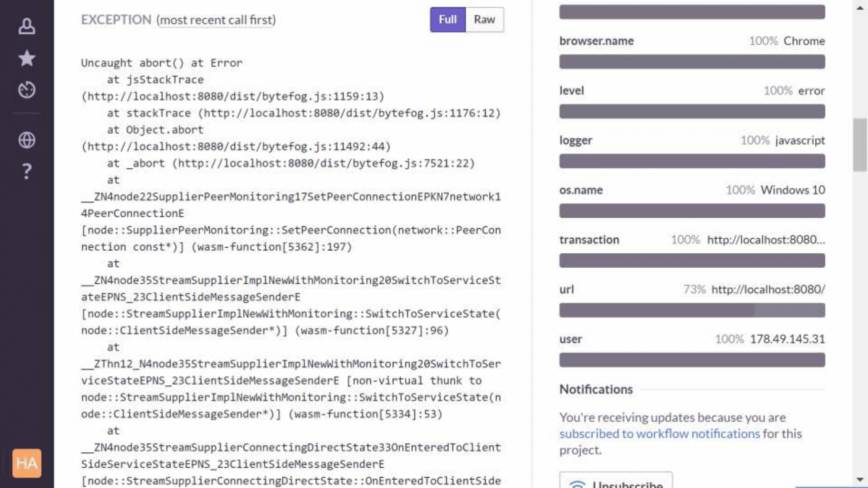The height and width of the screenshot is (488, 868).
Task: Open the recently viewed clock icon
Action: [x=26, y=90]
